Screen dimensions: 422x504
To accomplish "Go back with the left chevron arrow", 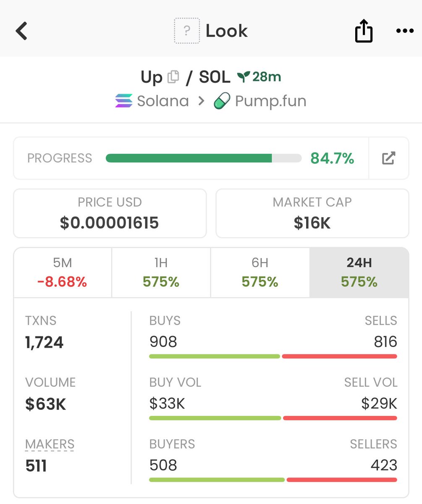I will [x=21, y=31].
